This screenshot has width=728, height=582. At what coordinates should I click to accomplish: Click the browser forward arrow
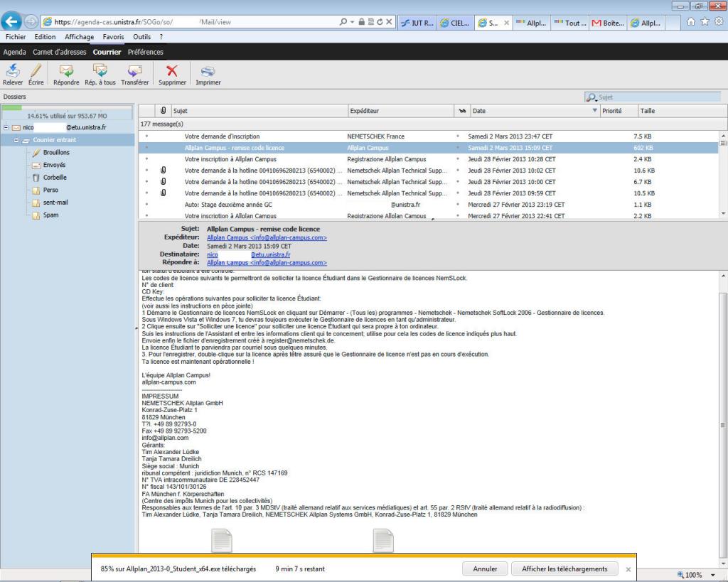31,21
